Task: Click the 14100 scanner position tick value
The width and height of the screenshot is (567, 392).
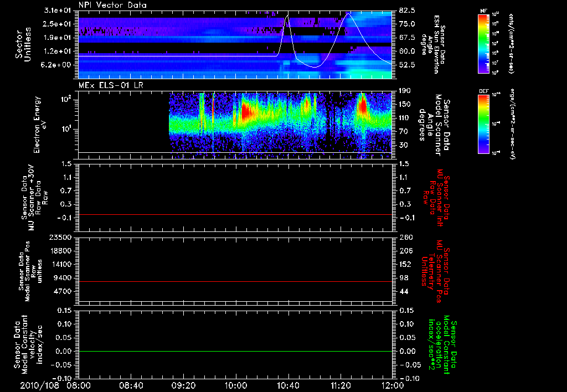Action: tap(61, 264)
